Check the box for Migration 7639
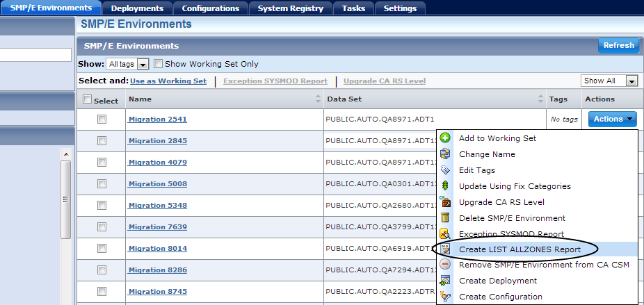The height and width of the screenshot is (305, 644). [x=102, y=227]
